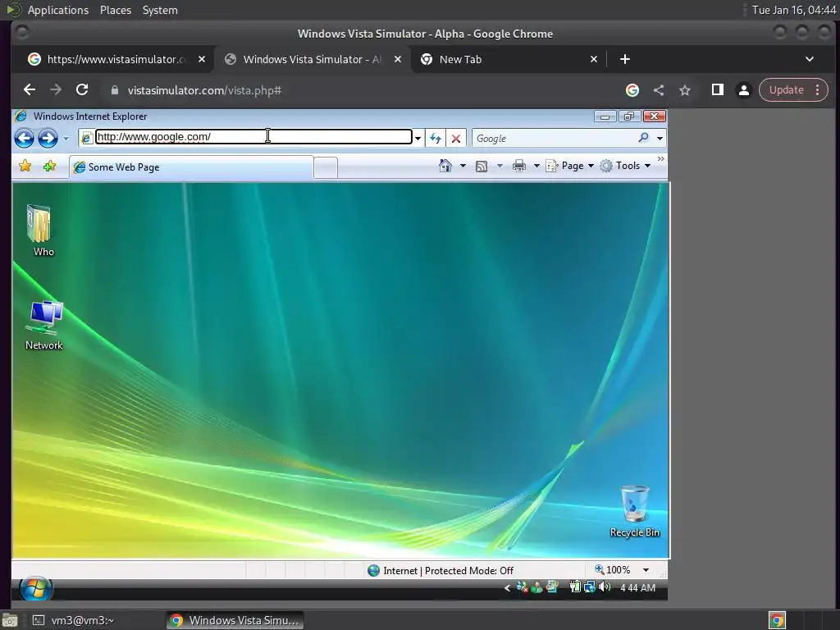Open the Recycle Bin

tap(635, 511)
